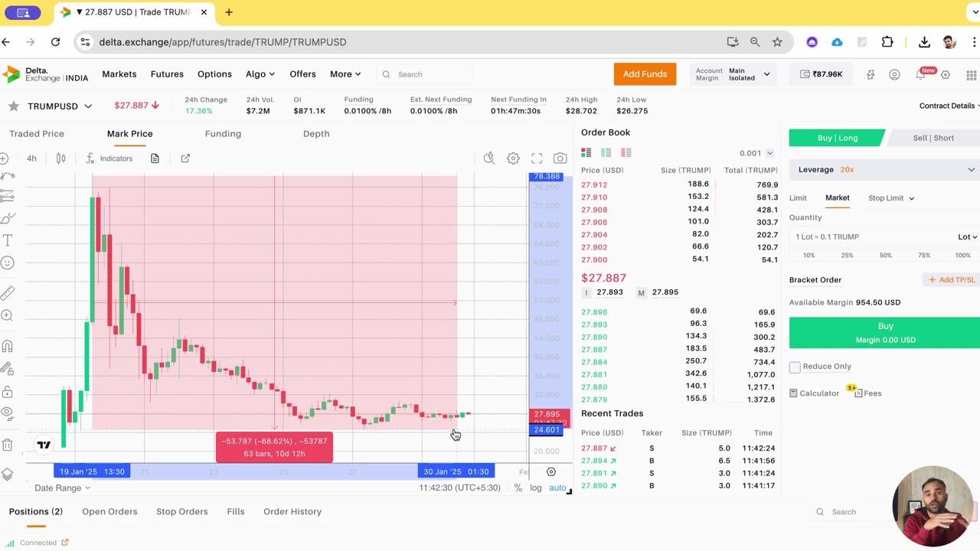Expand the Leverage 20x selector

click(884, 169)
